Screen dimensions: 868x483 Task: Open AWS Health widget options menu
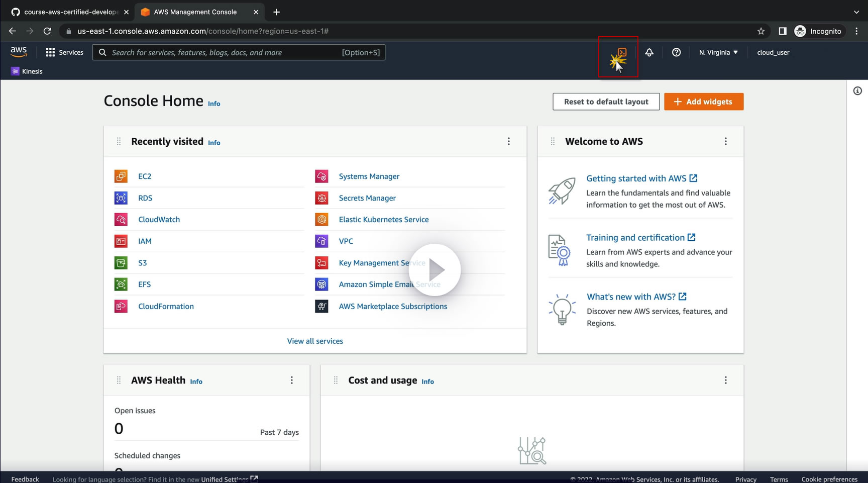292,380
